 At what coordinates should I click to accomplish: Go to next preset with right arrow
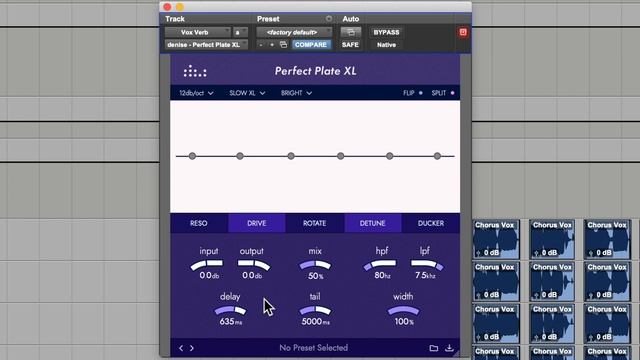[191, 348]
